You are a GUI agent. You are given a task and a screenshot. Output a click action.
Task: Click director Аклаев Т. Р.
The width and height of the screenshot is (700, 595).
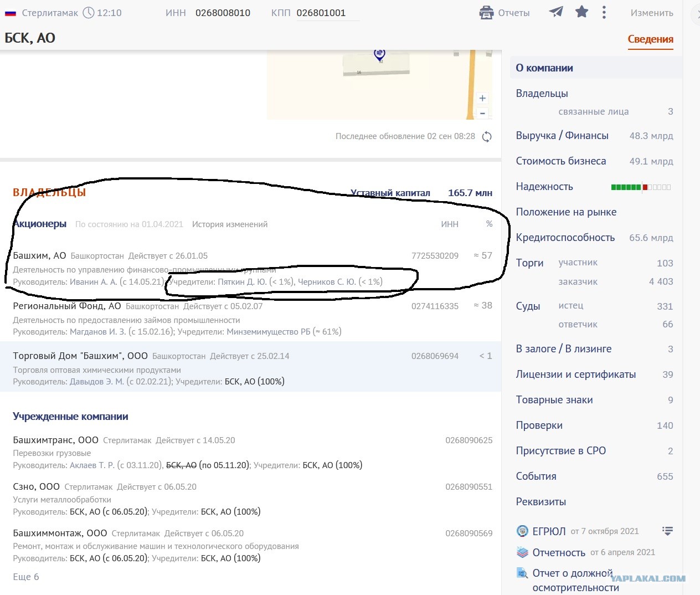tap(92, 465)
